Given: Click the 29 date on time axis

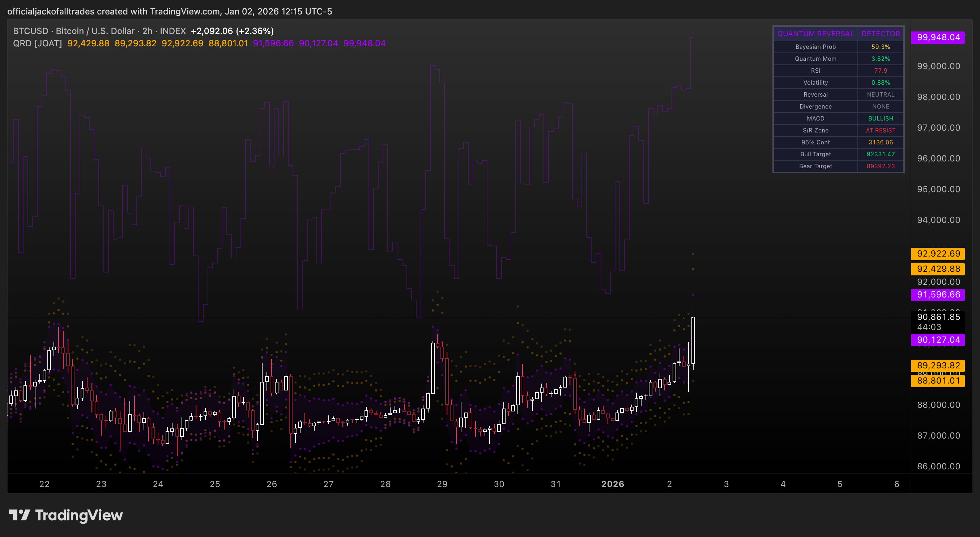Looking at the screenshot, I should 442,484.
